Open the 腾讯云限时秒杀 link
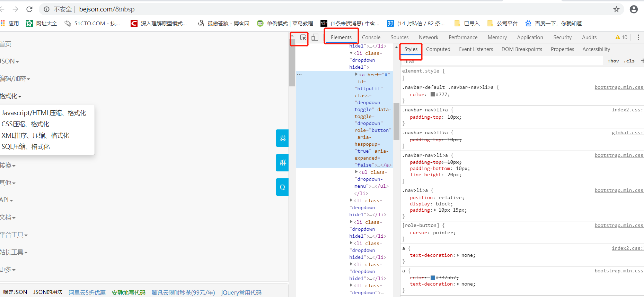The width and height of the screenshot is (644, 297). (x=183, y=292)
